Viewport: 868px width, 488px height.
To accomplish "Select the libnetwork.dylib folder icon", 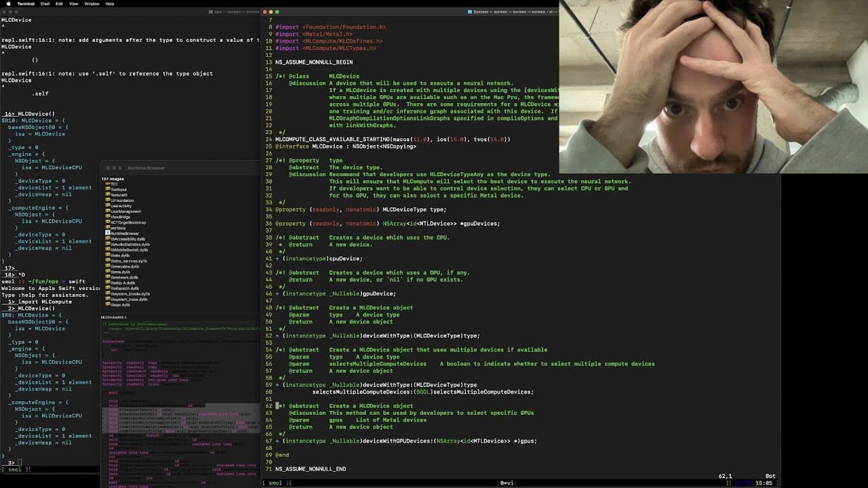I will (x=108, y=277).
